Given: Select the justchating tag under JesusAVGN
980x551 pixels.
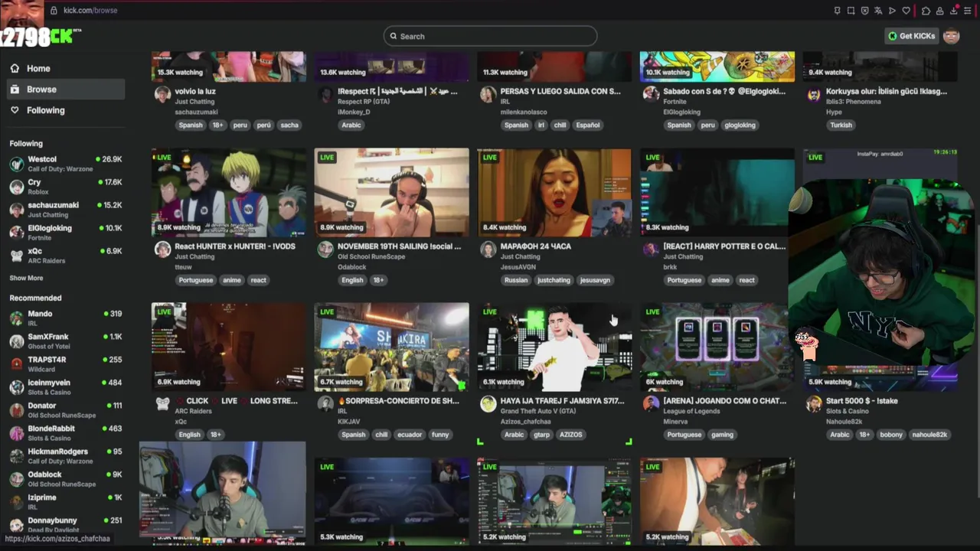Looking at the screenshot, I should click(554, 280).
